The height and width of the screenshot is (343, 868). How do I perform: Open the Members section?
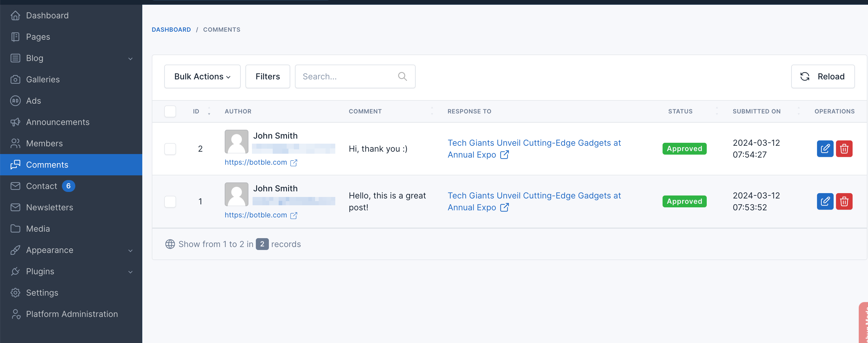[44, 143]
